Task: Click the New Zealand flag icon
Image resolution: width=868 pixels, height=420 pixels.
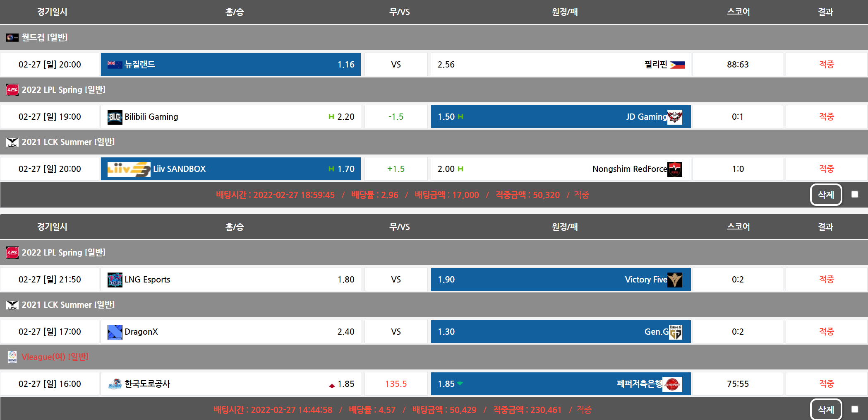Action: (x=115, y=65)
